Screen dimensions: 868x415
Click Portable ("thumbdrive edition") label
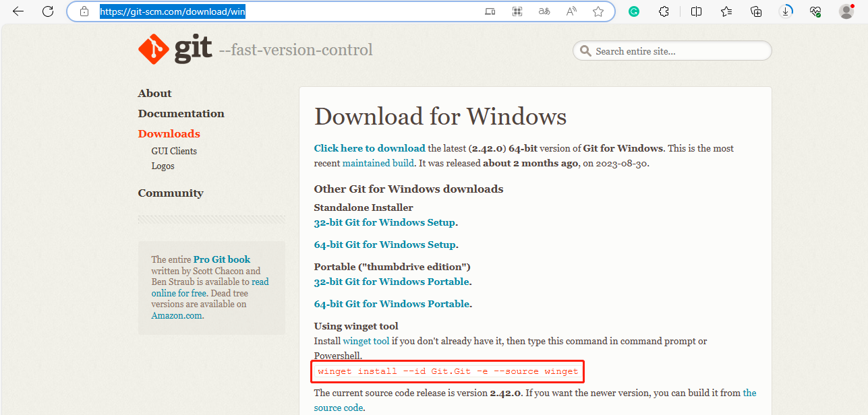point(393,267)
